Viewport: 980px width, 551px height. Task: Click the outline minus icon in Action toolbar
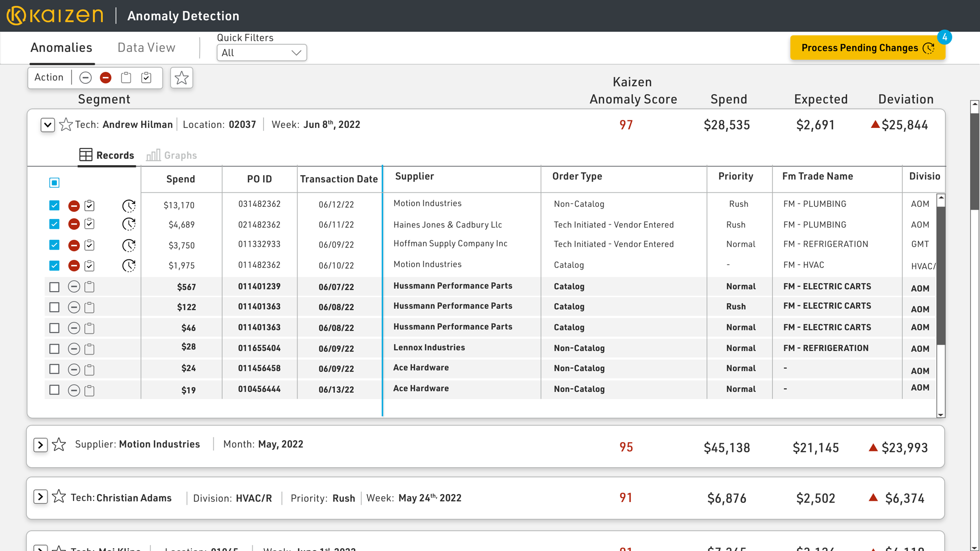85,77
